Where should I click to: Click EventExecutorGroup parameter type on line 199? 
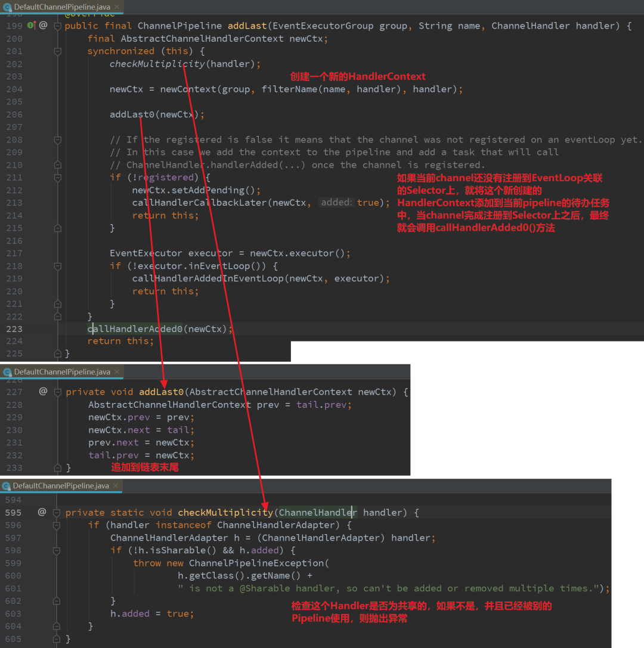(x=323, y=26)
